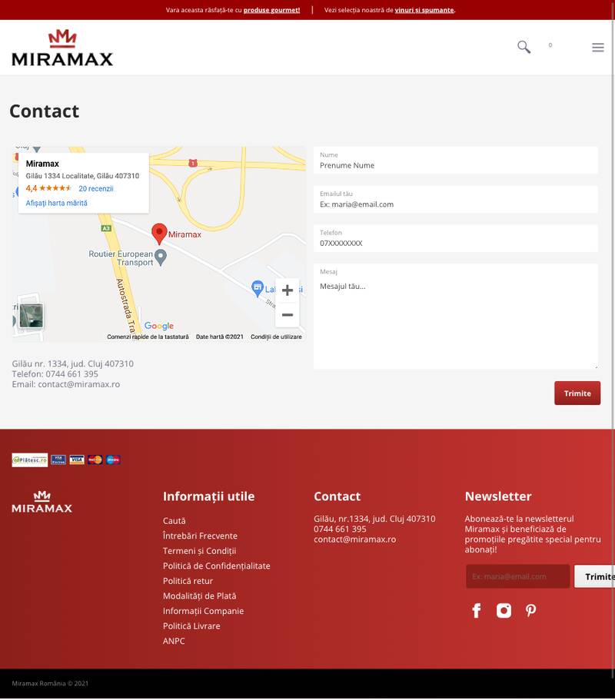Image resolution: width=615 pixels, height=700 pixels.
Task: Open Întrebări Frecvente footer link
Action: point(200,536)
